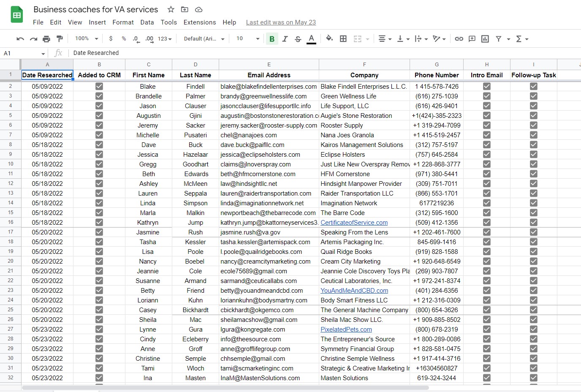Open the Format menu
The height and width of the screenshot is (392, 581).
pyautogui.click(x=123, y=22)
